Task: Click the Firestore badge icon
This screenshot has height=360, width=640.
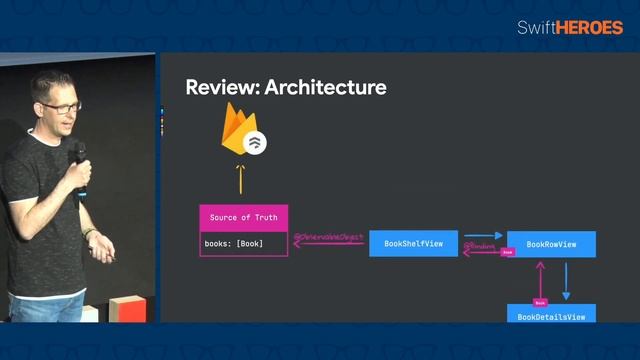Action: tap(255, 142)
